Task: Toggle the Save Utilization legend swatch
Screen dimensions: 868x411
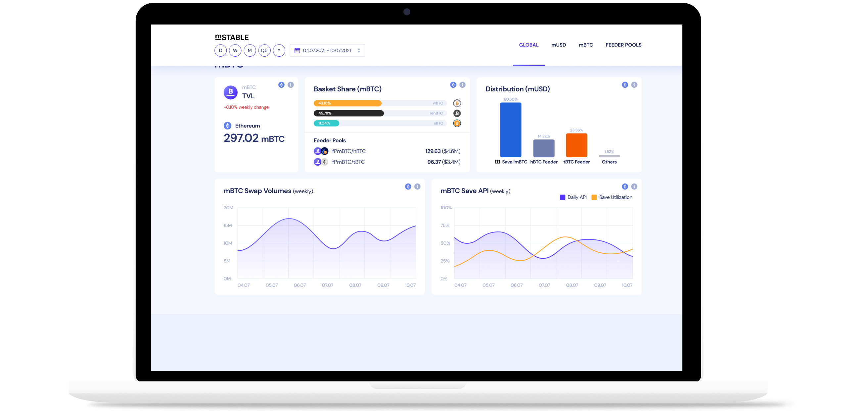Action: [594, 197]
